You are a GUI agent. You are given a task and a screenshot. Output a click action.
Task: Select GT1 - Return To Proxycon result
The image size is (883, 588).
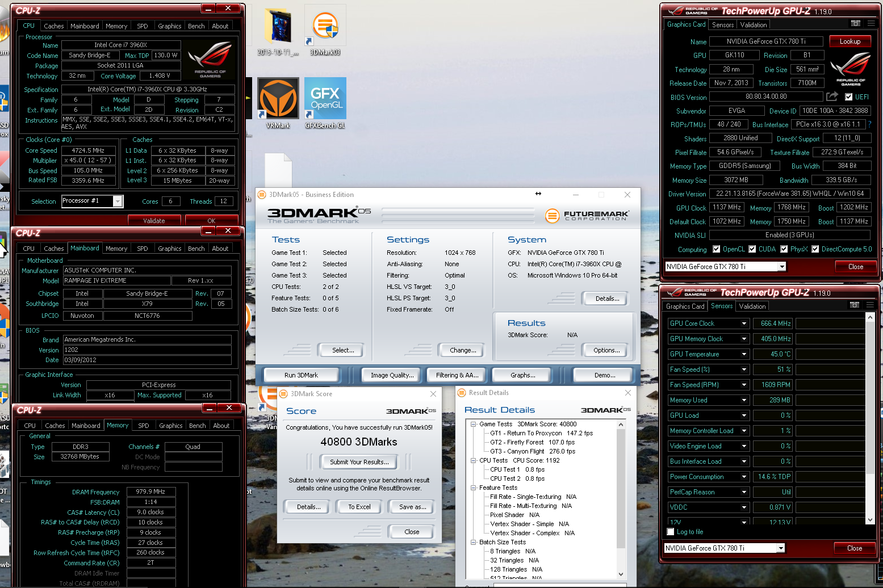click(541, 433)
